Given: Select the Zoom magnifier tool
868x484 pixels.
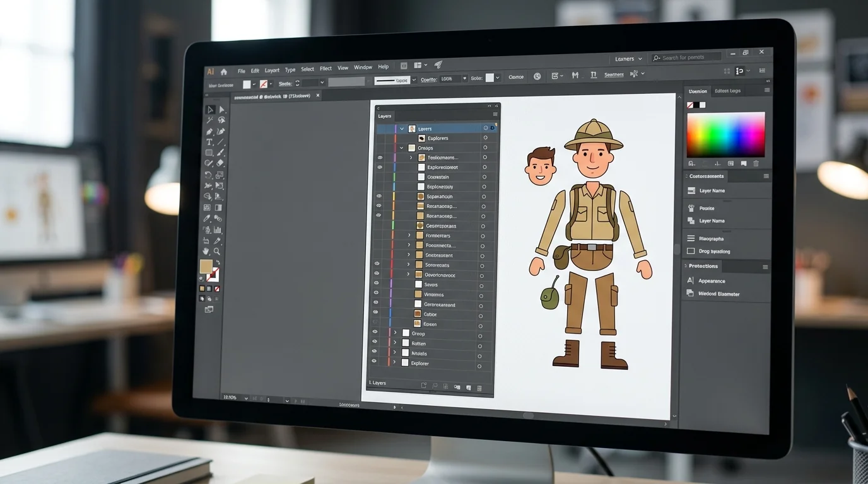Looking at the screenshot, I should (217, 251).
